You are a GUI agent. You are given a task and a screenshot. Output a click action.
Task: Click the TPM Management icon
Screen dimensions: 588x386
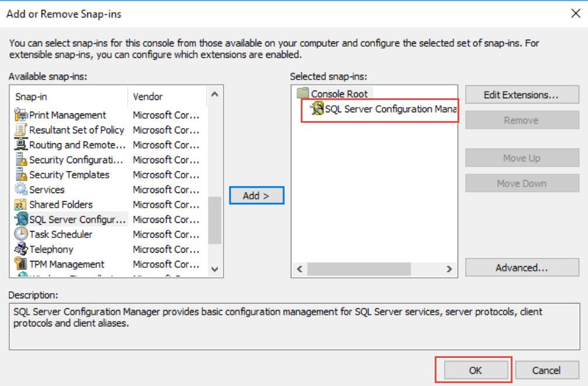21,264
